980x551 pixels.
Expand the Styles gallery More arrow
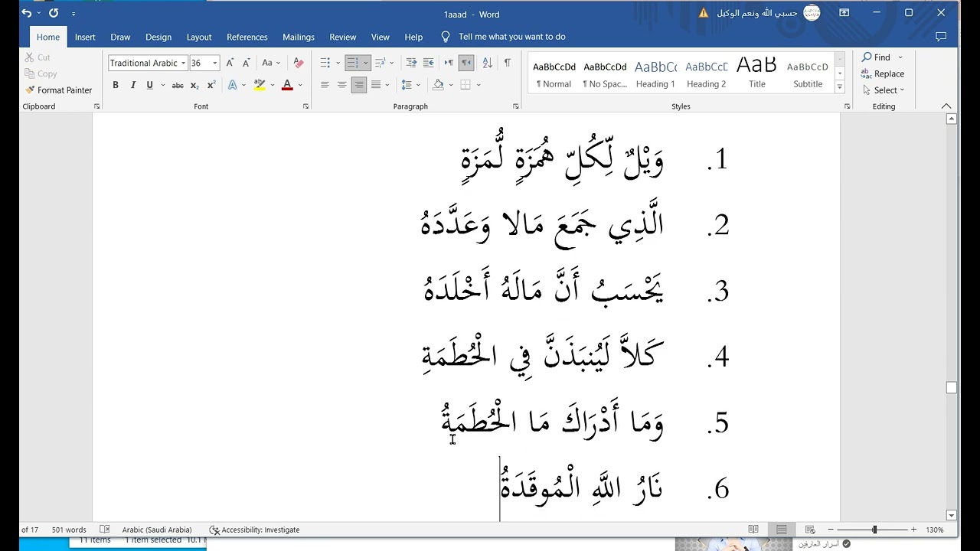pos(840,88)
